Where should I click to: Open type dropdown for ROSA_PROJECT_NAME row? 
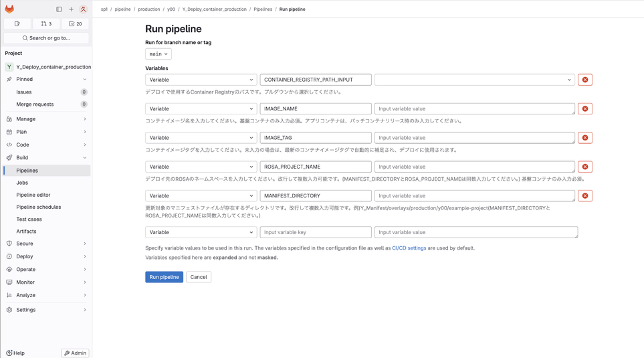click(201, 167)
